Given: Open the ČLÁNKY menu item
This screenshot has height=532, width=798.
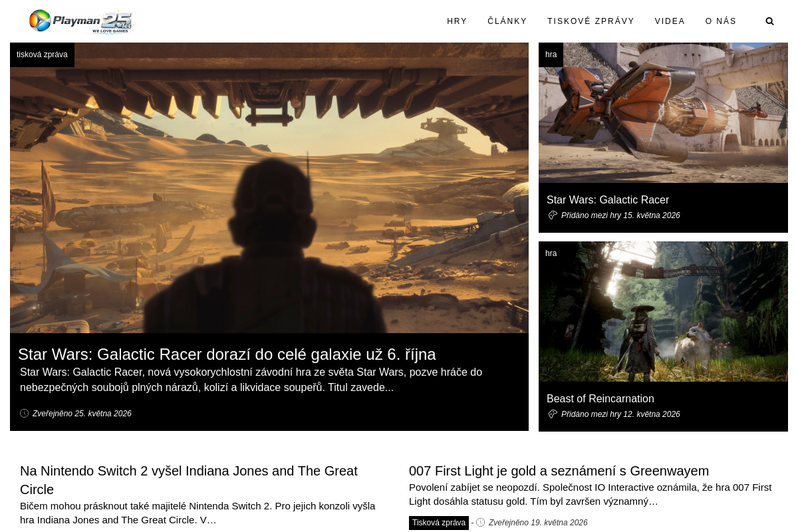Looking at the screenshot, I should [x=507, y=21].
